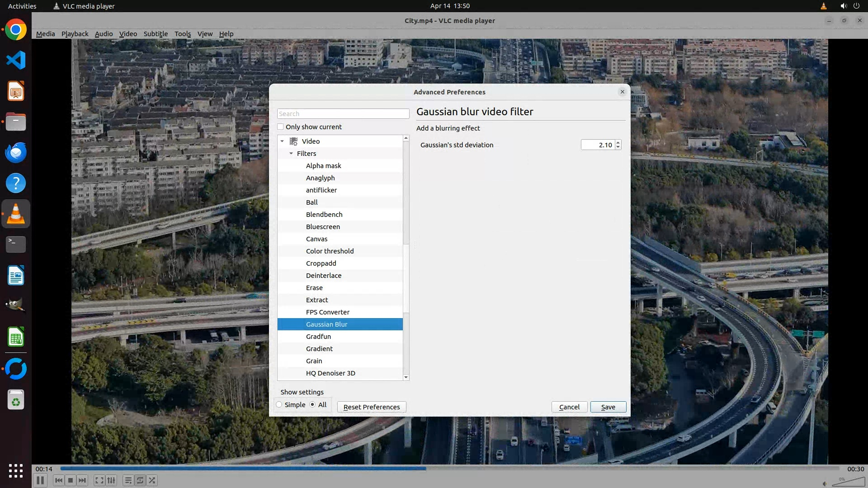Select the All settings radio button

[x=312, y=405]
